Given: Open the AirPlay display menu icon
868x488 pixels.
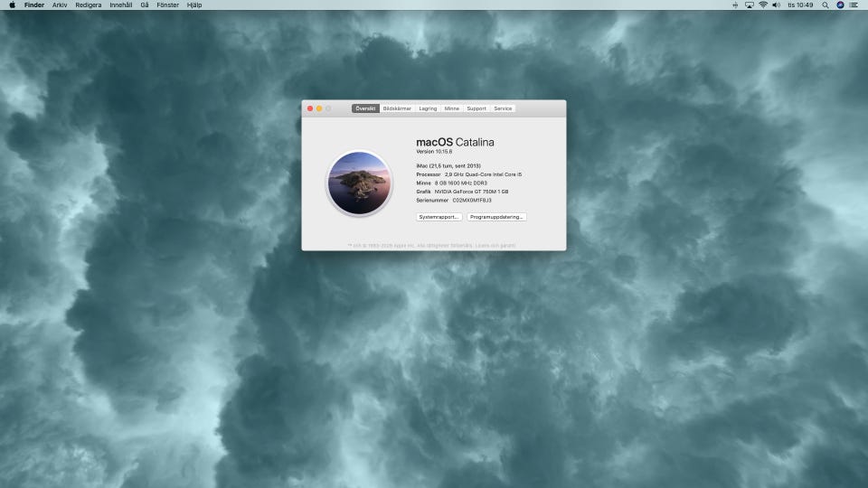Looking at the screenshot, I should 749,5.
